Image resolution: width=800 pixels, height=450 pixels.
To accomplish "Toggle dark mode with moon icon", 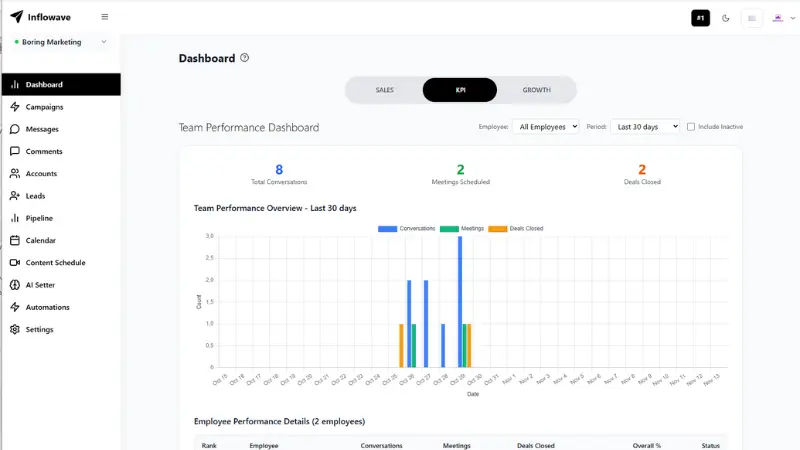I will pyautogui.click(x=726, y=18).
